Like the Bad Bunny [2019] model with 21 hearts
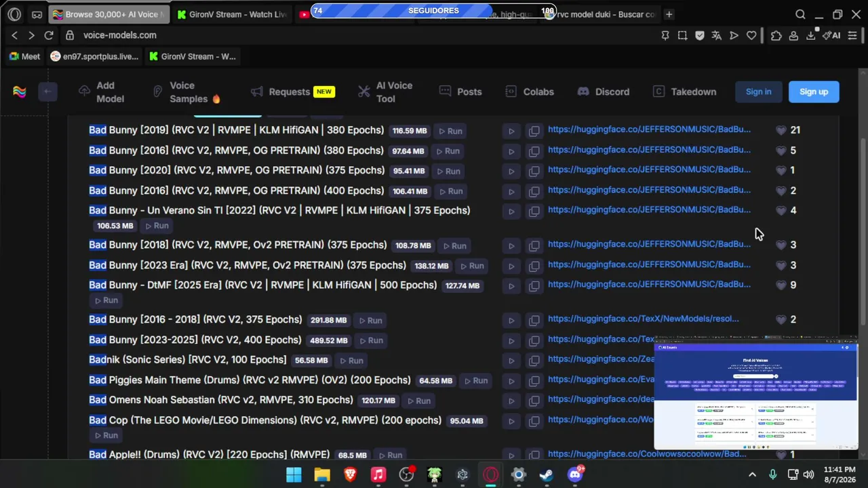 tap(781, 130)
